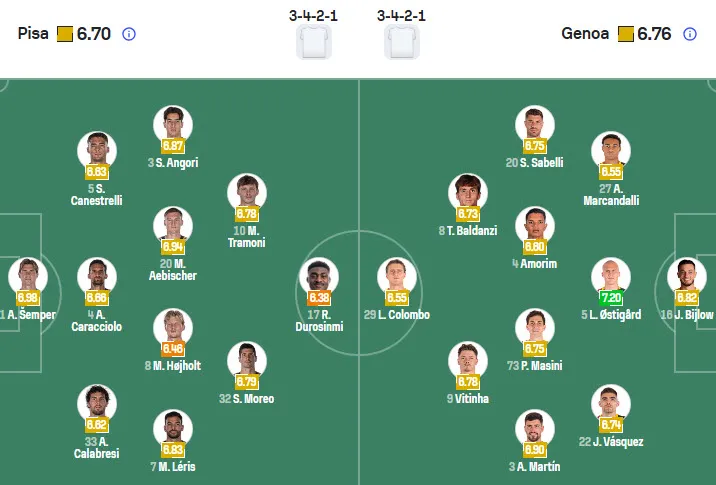Open R. Durosinmi's player avatar
Viewport: 716px width, 485px height.
pos(317,278)
